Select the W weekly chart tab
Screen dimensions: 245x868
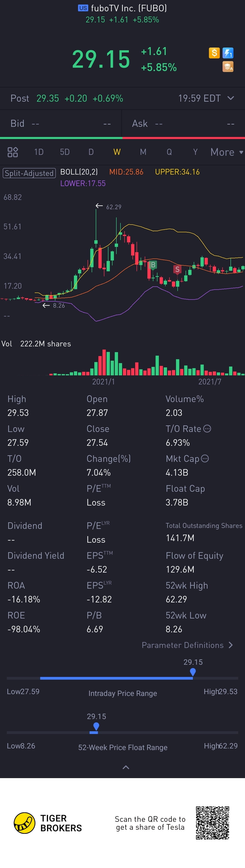[117, 152]
